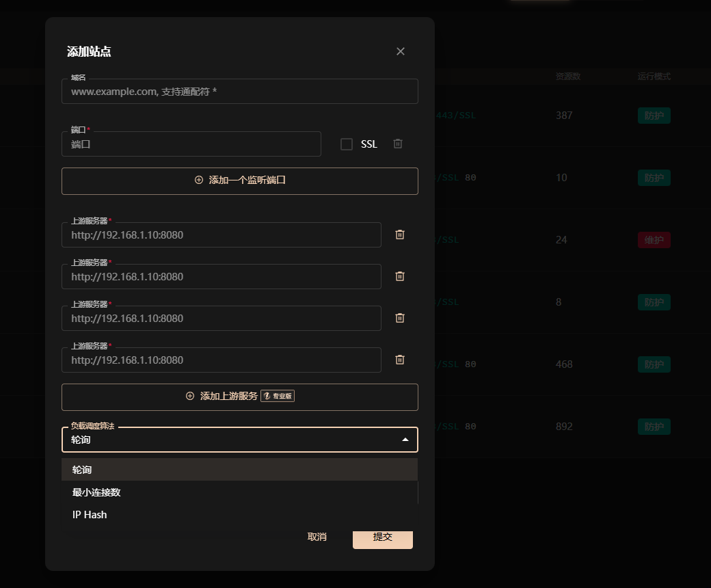Click the plus icon in 添加一个监听端口
The image size is (711, 588).
[199, 180]
